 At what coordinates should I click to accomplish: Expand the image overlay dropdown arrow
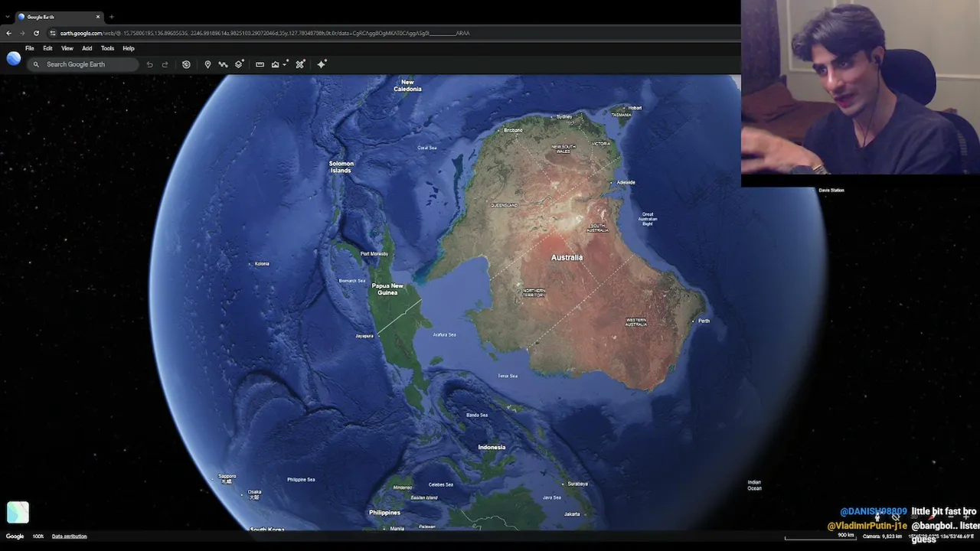285,64
